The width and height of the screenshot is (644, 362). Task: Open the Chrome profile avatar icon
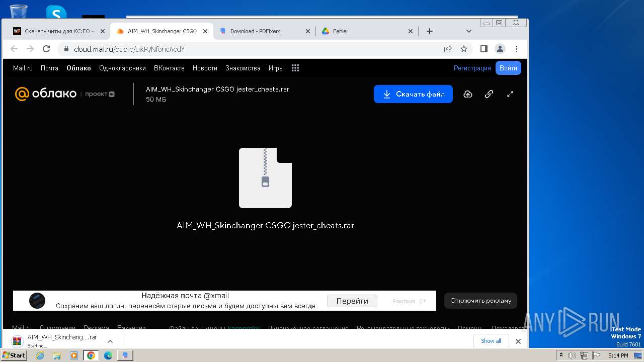[500, 49]
